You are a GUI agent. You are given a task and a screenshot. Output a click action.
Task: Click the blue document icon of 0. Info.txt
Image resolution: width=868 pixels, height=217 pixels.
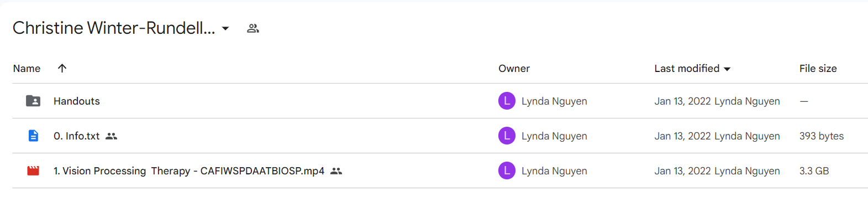tap(33, 136)
